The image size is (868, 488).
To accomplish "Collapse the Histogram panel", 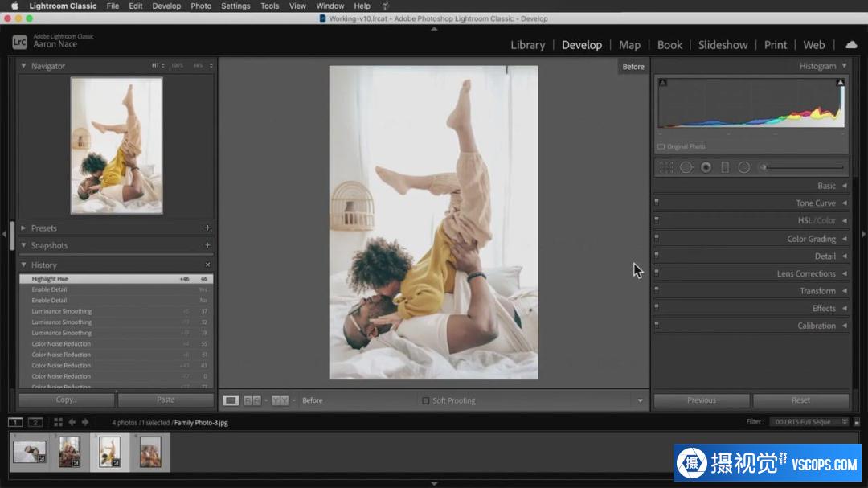I will [844, 66].
